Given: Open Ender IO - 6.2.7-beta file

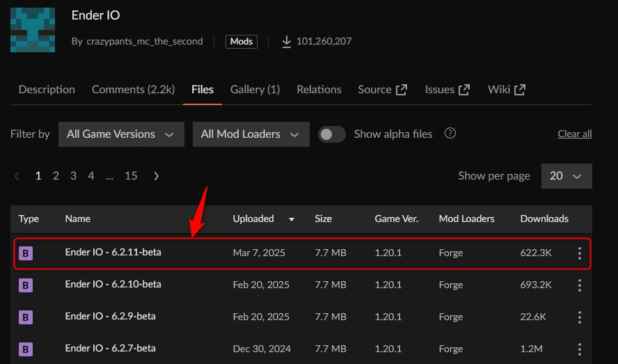Looking at the screenshot, I should tap(111, 348).
